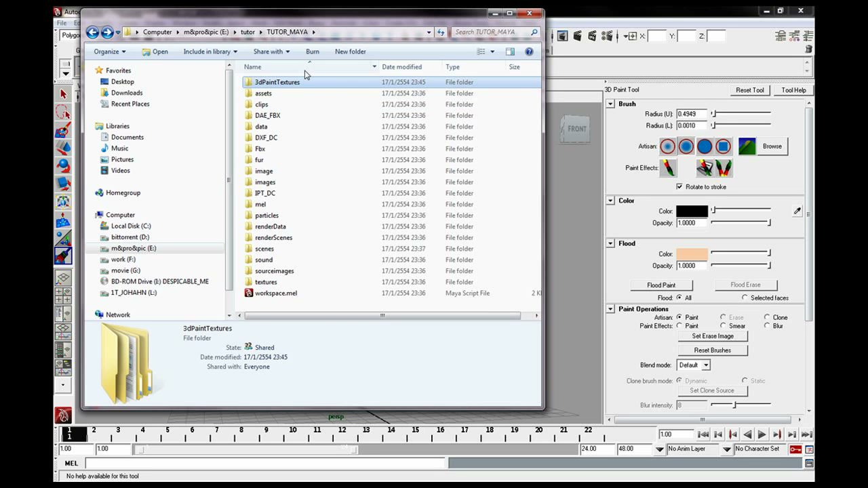This screenshot has width=868, height=488.
Task: Click the Paint Effects brush icon
Action: 668,167
